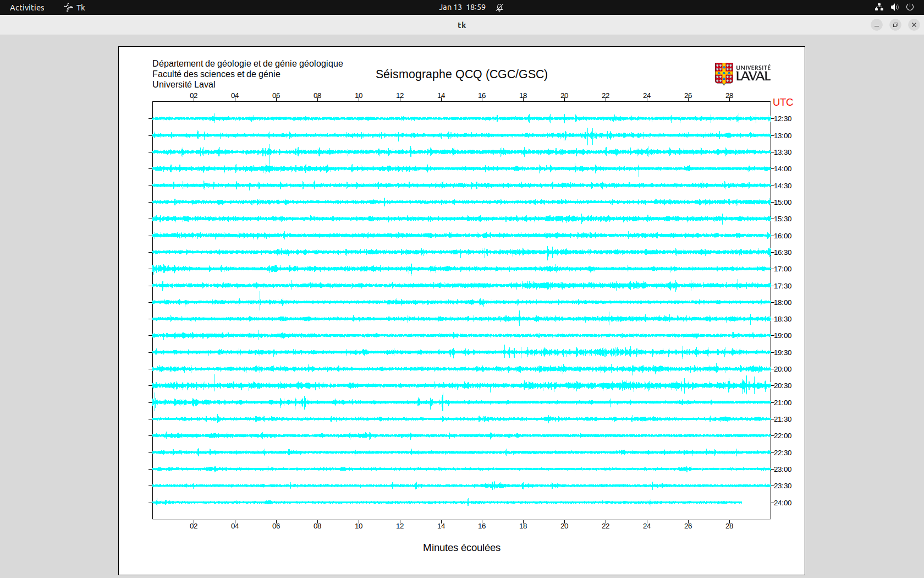Image resolution: width=924 pixels, height=578 pixels.
Task: Click the Département de géologie header text
Action: pyautogui.click(x=248, y=64)
